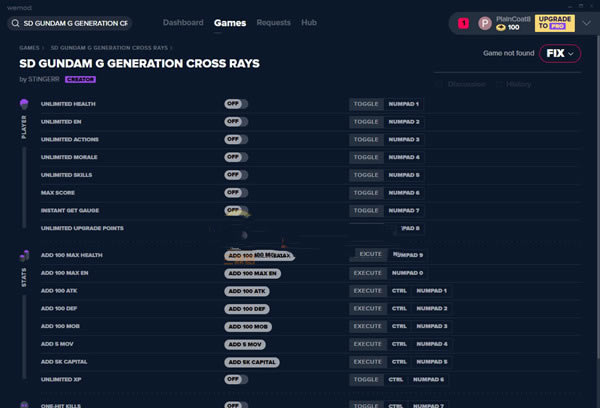Toggle Unlimited Health on
Screen dimensions: 600x408
[x=236, y=104]
